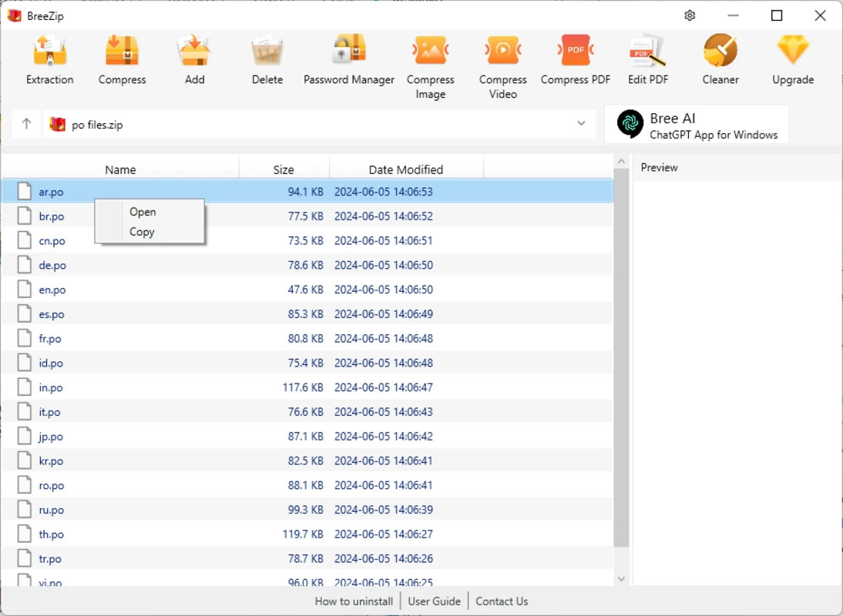The width and height of the screenshot is (843, 616).
Task: Select the ro.po file name
Action: pos(51,486)
